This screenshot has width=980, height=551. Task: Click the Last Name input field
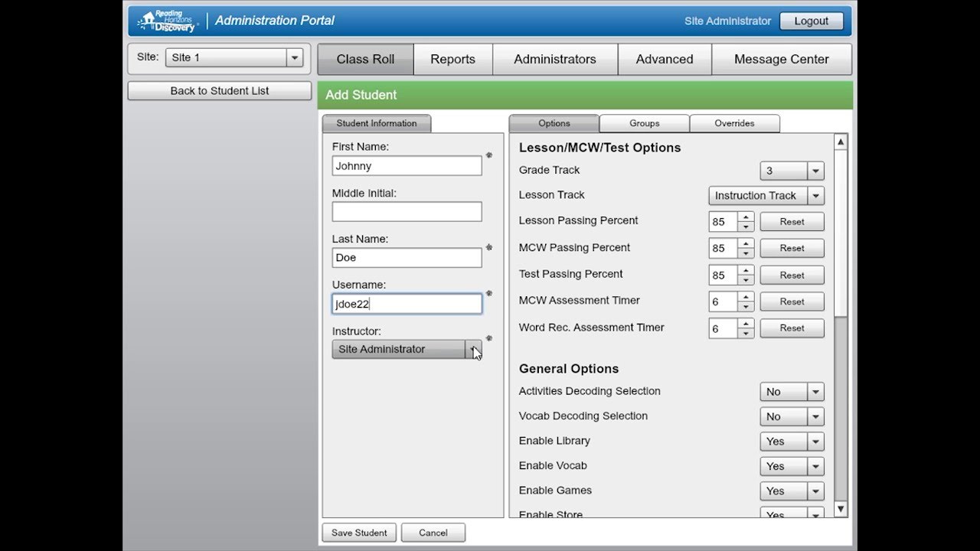[x=407, y=258]
